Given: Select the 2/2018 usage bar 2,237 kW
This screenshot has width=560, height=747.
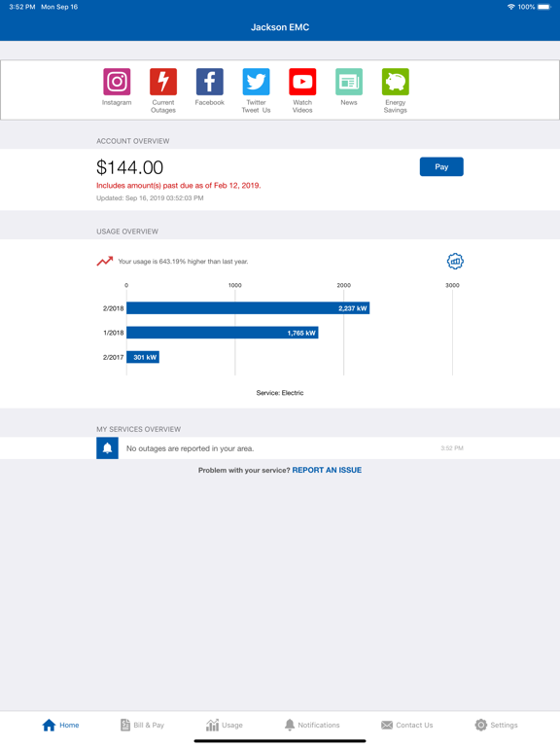Looking at the screenshot, I should tap(248, 308).
